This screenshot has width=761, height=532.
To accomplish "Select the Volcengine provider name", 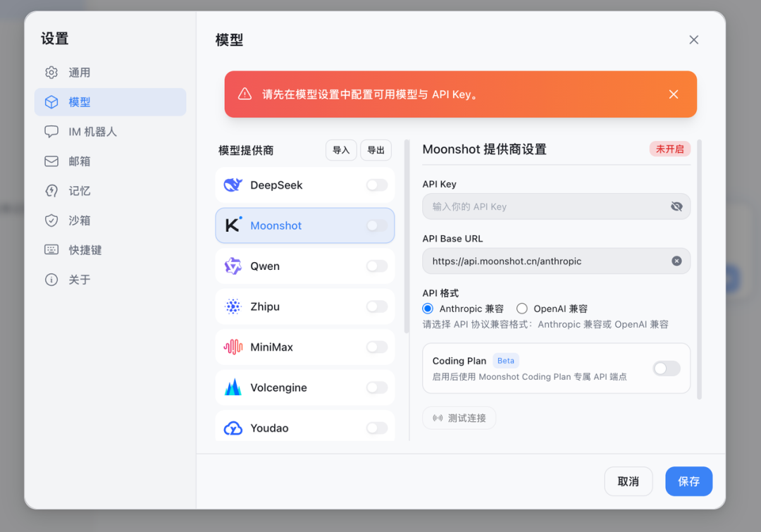I will (x=278, y=388).
